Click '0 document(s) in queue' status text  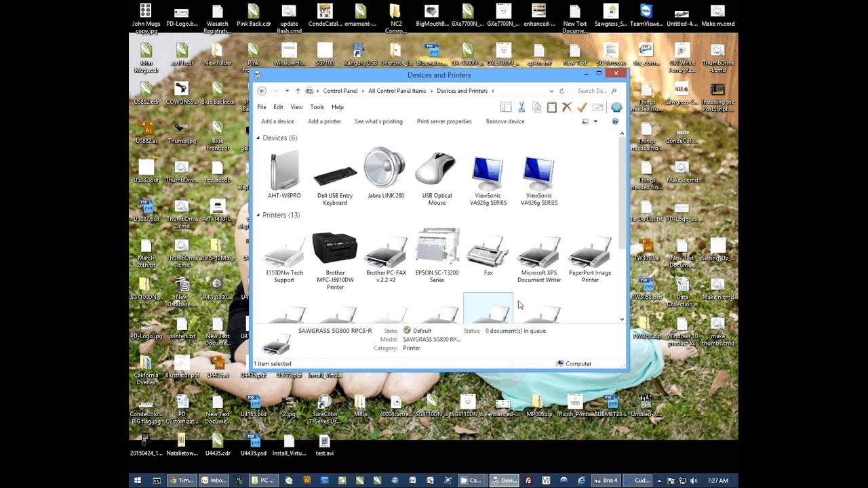click(515, 331)
